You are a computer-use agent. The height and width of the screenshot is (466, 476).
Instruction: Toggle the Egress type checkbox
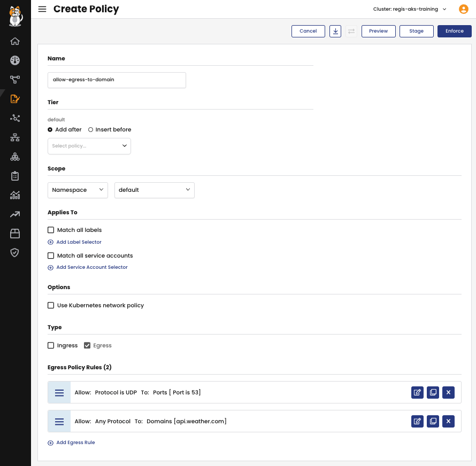point(87,346)
